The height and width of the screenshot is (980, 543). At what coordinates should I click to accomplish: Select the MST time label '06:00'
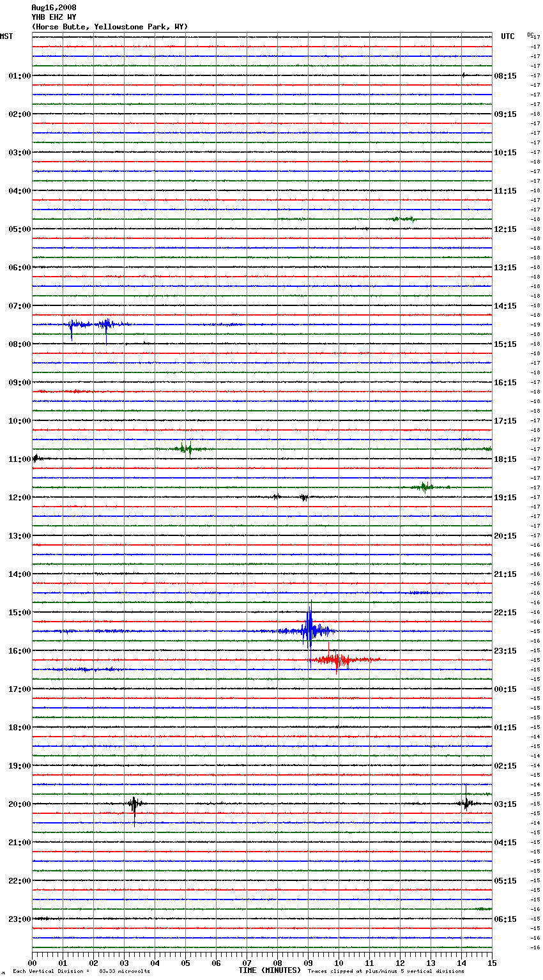(20, 268)
